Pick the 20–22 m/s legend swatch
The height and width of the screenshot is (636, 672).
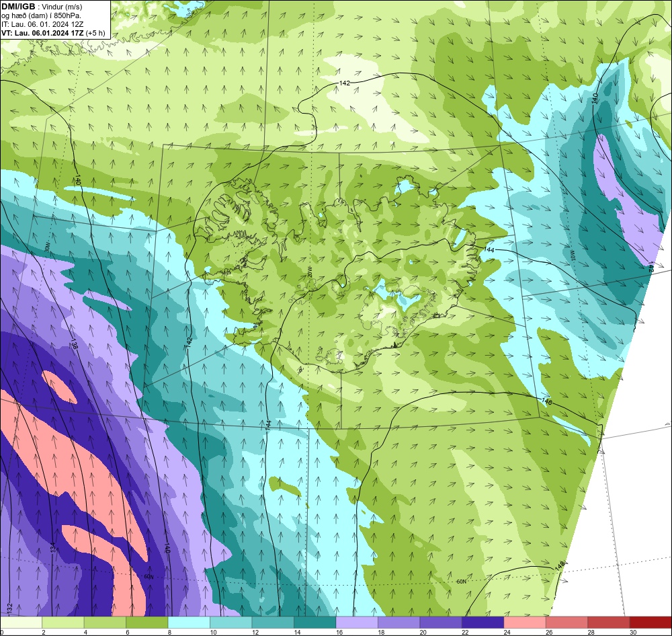pos(441,623)
